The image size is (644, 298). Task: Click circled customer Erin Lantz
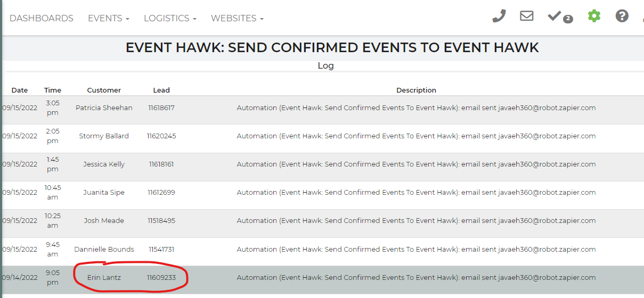104,277
